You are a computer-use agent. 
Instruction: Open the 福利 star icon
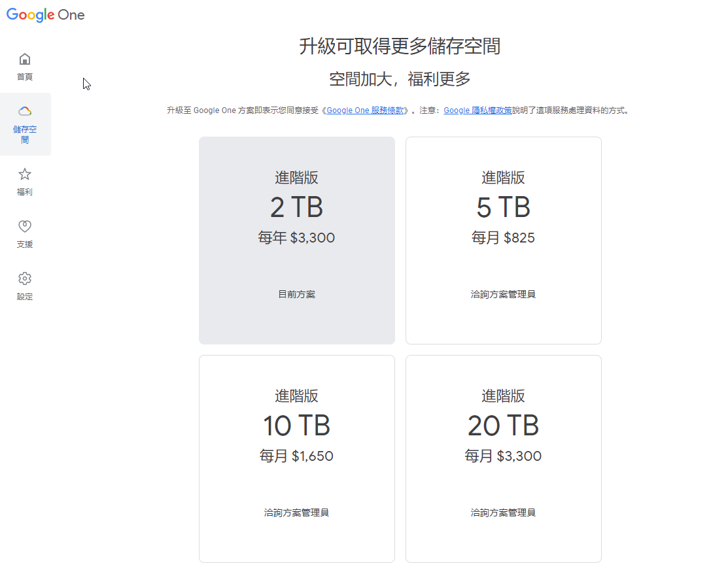tap(25, 175)
